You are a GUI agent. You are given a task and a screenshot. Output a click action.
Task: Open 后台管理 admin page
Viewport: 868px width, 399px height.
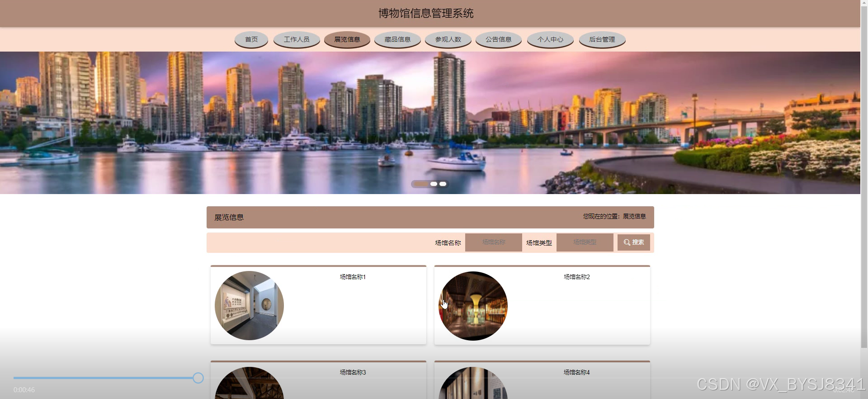point(602,39)
